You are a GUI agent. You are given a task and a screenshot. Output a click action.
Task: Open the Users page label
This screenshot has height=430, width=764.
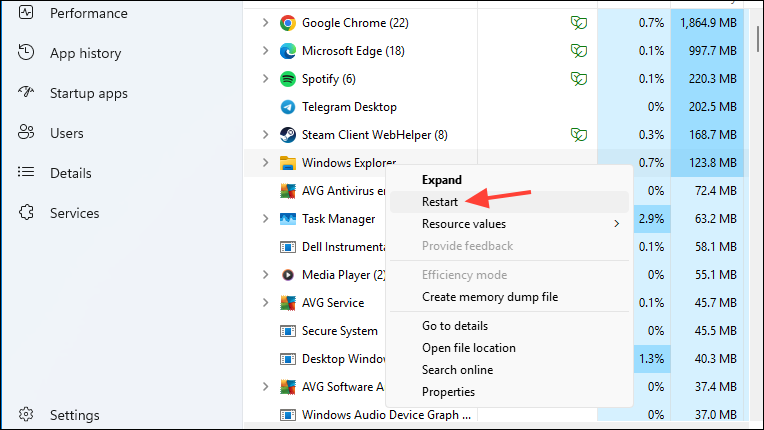coord(67,133)
